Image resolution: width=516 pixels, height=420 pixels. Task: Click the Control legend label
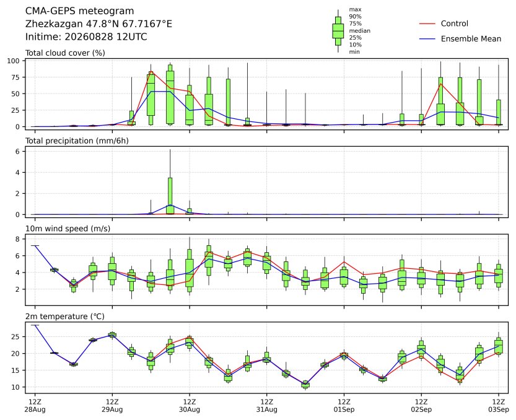coord(454,24)
